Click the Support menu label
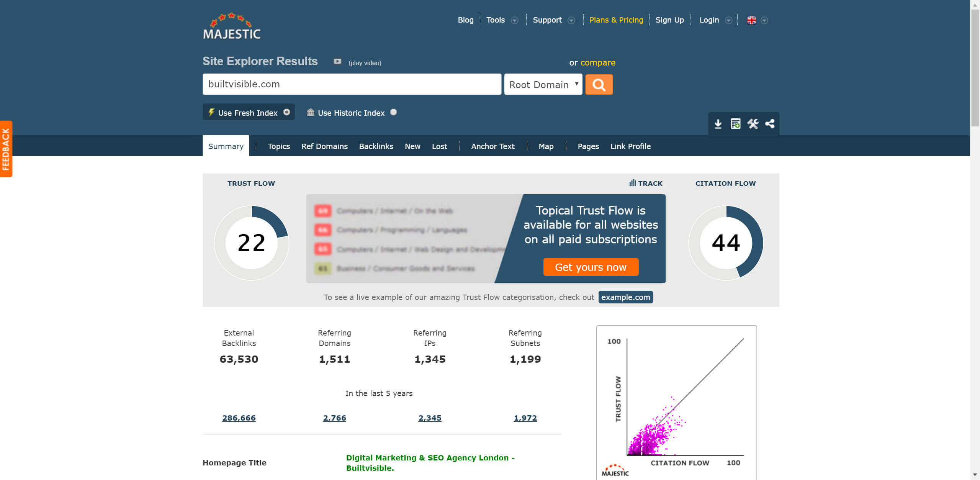This screenshot has height=480, width=980. 547,20
